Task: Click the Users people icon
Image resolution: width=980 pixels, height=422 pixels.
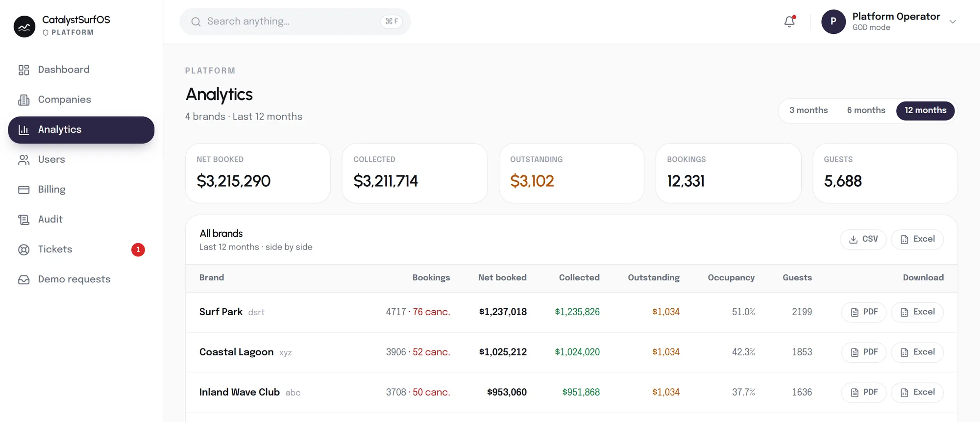Action: pyautogui.click(x=24, y=160)
